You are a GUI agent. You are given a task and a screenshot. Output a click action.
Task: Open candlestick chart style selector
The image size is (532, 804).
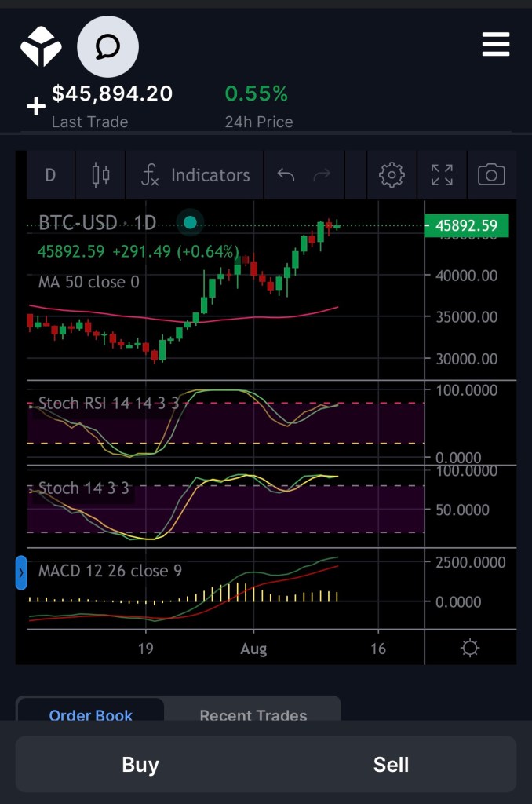tap(100, 175)
